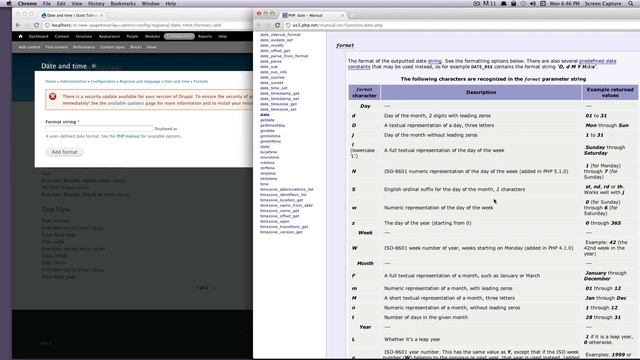Open the Bookmarks menu
This screenshot has height=360, width=640.
click(123, 4)
